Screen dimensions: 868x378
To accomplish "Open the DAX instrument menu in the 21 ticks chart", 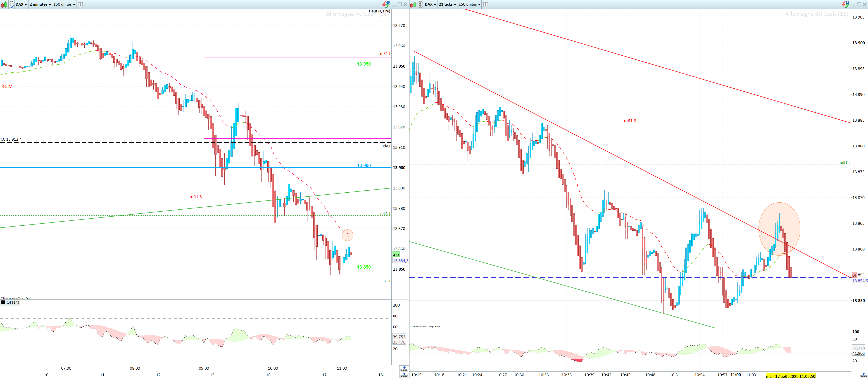I will pyautogui.click(x=430, y=4).
